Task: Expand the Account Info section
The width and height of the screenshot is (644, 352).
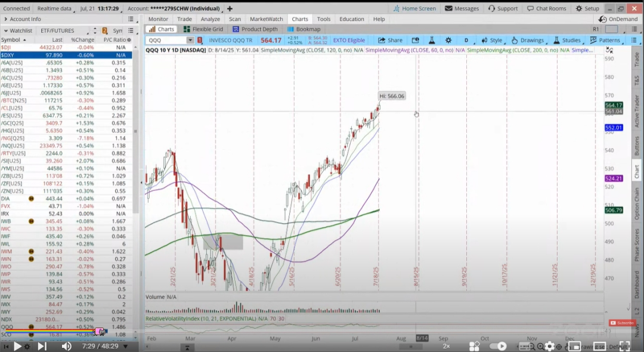Action: point(6,19)
